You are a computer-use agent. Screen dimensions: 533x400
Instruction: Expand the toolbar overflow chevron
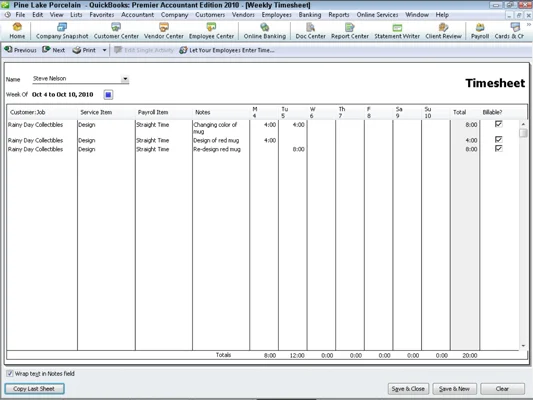click(x=529, y=24)
